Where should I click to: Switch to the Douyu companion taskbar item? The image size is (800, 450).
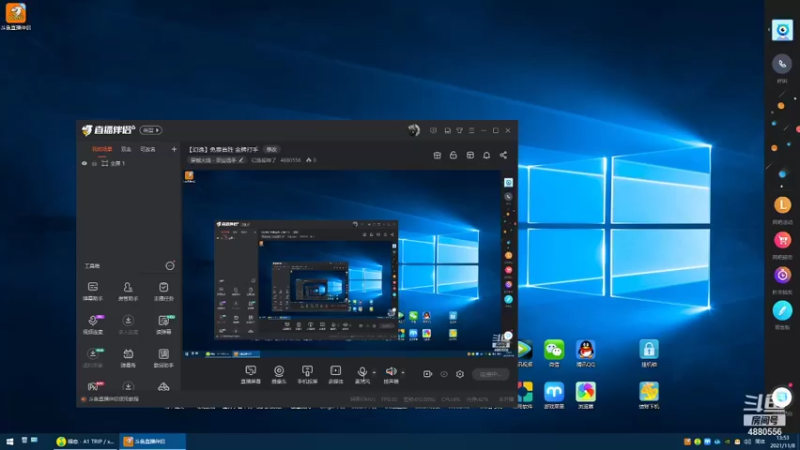pyautogui.click(x=153, y=441)
